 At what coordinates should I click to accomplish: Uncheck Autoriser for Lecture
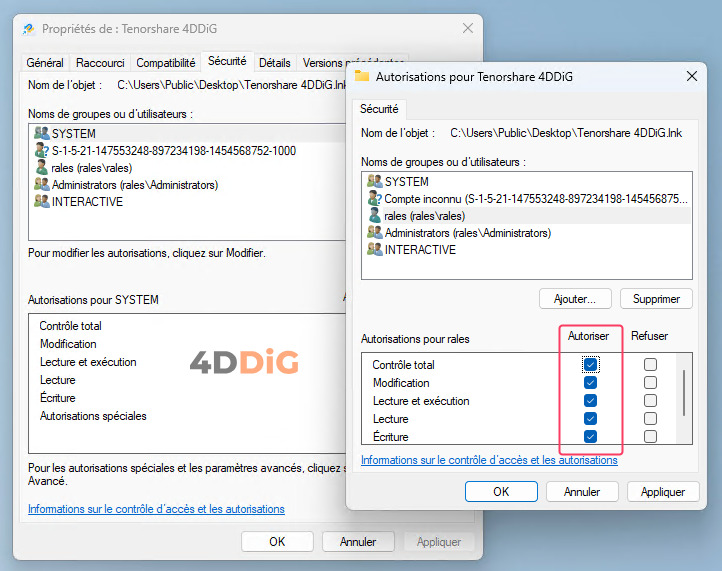click(x=590, y=419)
